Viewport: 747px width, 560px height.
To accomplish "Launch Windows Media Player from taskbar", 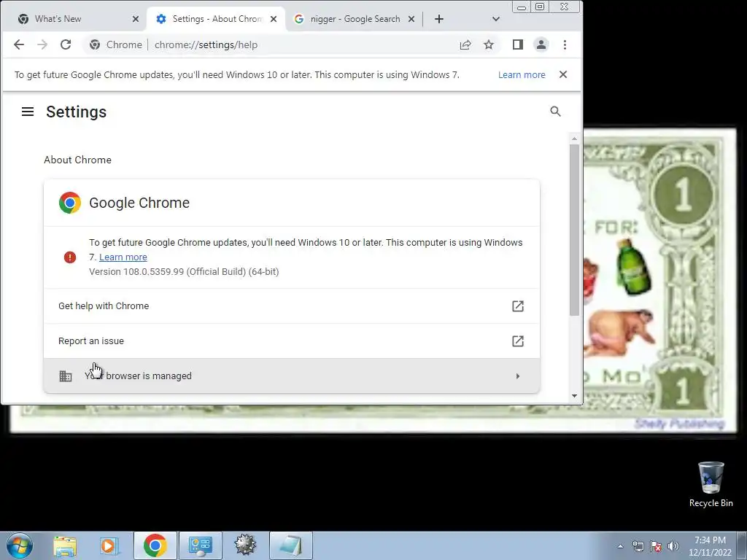I will [109, 545].
